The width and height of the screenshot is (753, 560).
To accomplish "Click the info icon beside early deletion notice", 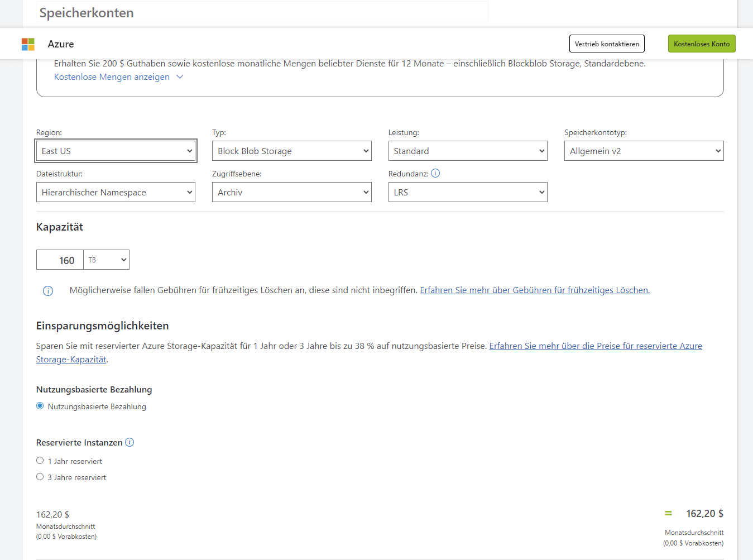I will [x=48, y=291].
